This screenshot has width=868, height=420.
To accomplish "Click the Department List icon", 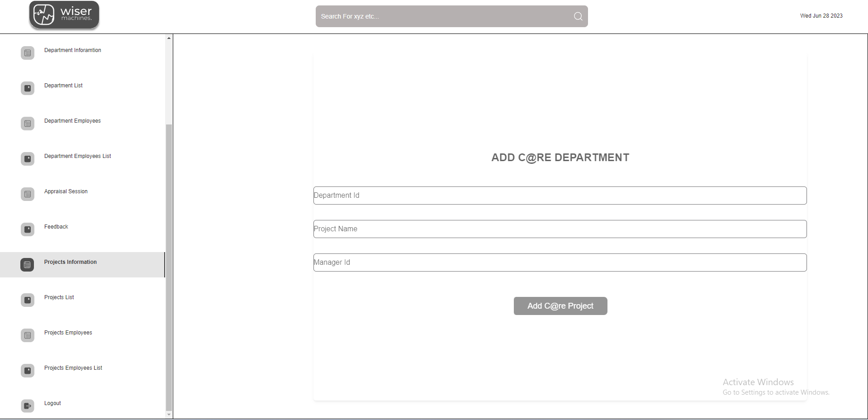I will pyautogui.click(x=28, y=88).
